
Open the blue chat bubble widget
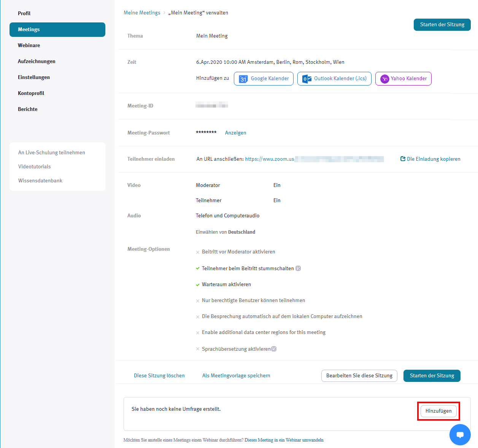pyautogui.click(x=460, y=435)
